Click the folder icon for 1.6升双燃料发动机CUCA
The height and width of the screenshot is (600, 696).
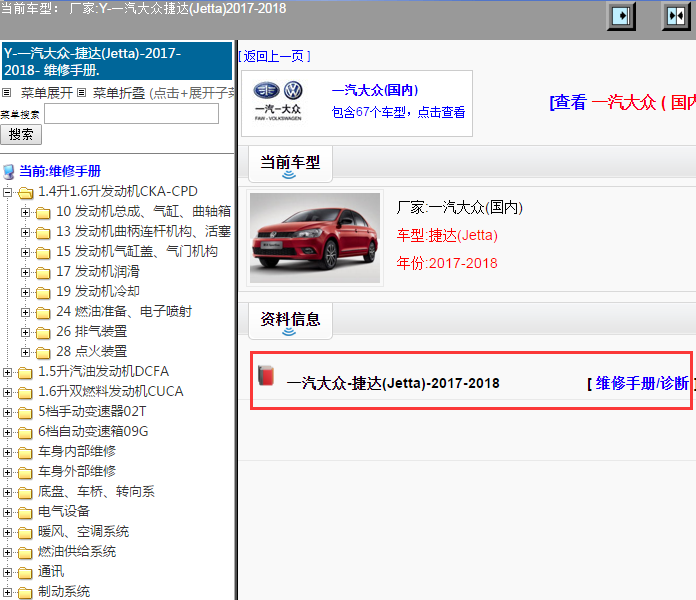tap(25, 393)
